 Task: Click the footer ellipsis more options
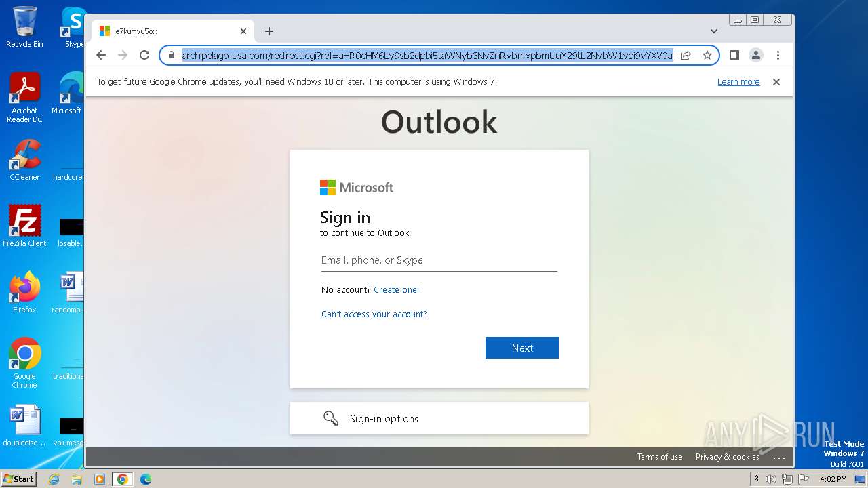[779, 457]
